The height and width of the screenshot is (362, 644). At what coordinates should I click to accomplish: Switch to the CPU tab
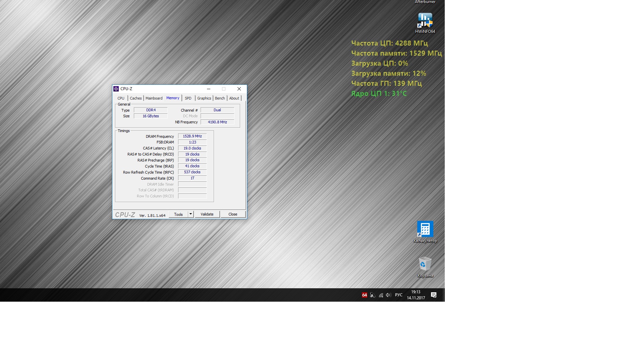tap(121, 98)
